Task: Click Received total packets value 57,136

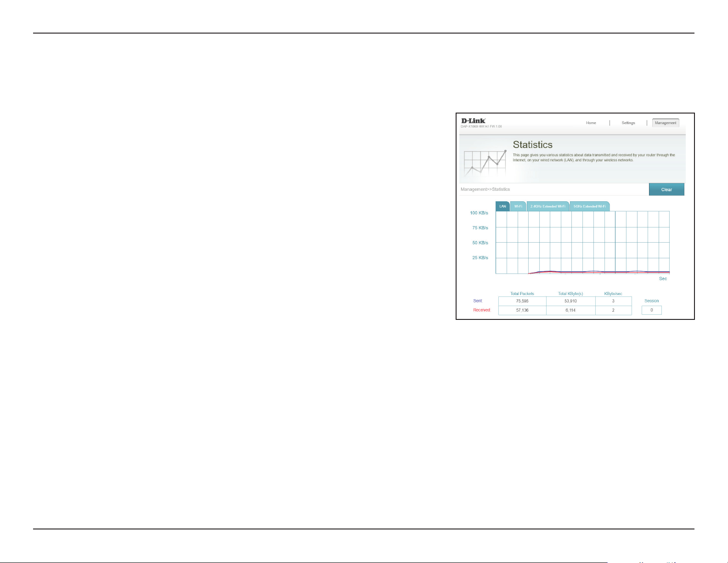Action: [x=522, y=310]
